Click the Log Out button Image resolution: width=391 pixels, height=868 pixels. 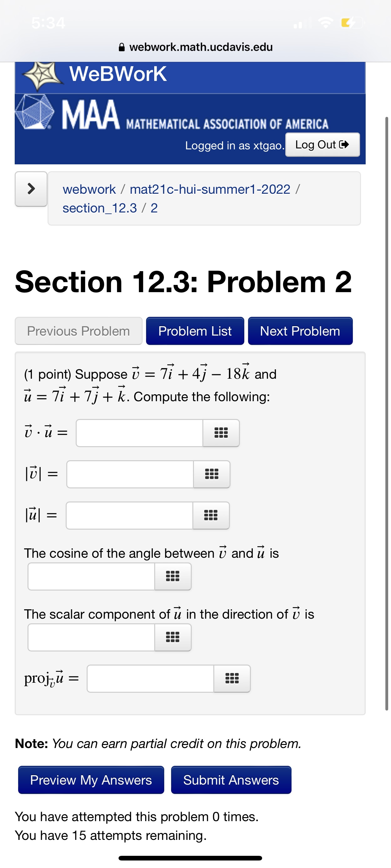(x=322, y=145)
